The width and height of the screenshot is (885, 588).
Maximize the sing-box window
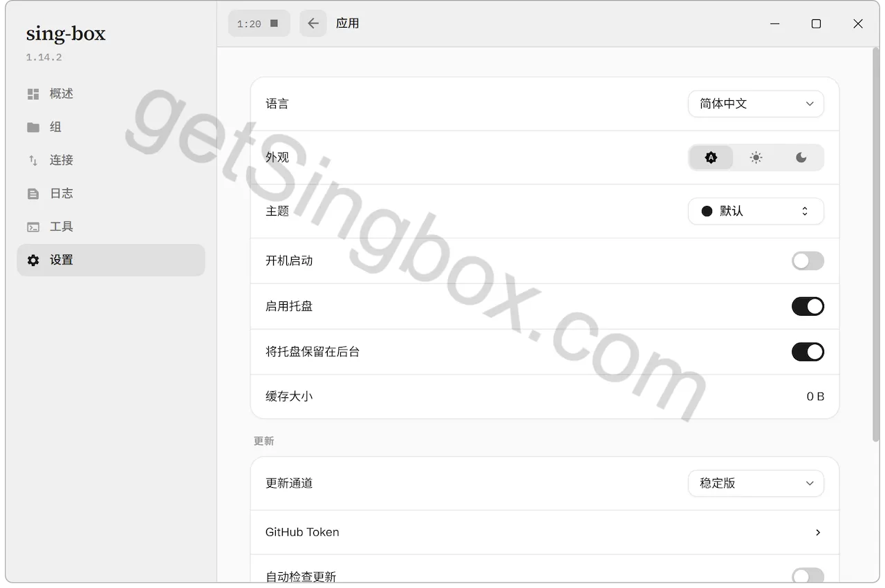(x=817, y=23)
